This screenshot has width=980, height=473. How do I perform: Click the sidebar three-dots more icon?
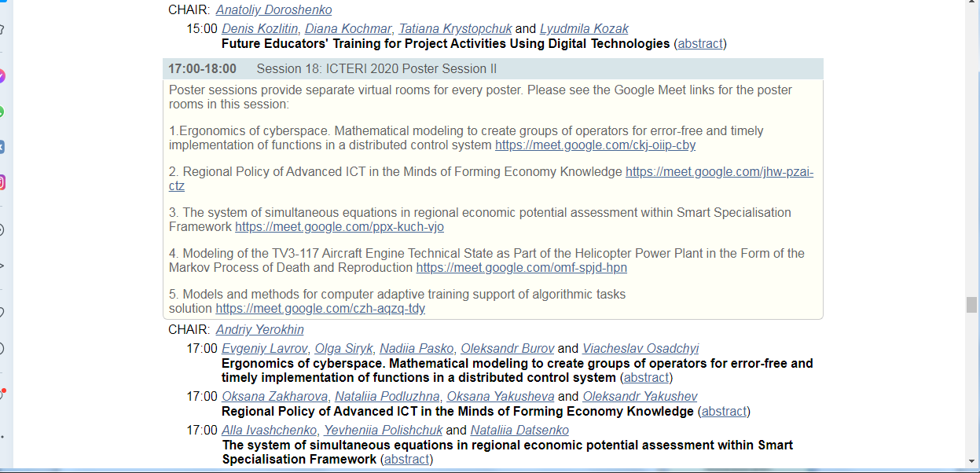pos(2,436)
